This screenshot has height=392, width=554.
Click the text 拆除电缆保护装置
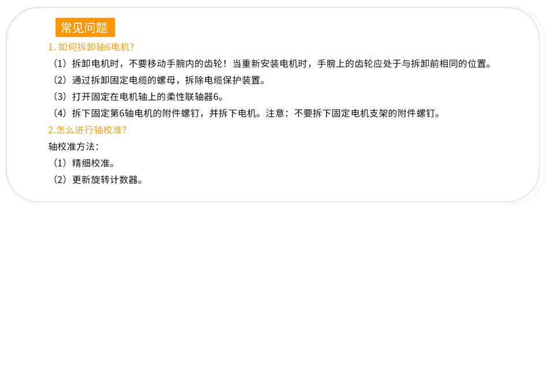coord(223,80)
